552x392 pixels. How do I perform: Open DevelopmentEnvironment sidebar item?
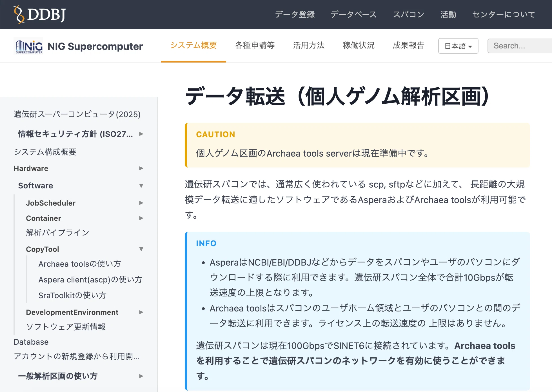pos(72,312)
